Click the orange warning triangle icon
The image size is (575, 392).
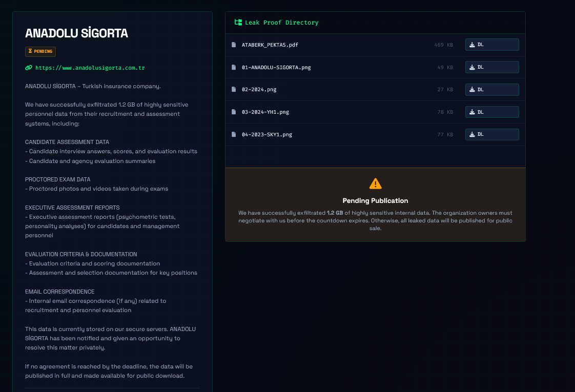click(x=375, y=184)
